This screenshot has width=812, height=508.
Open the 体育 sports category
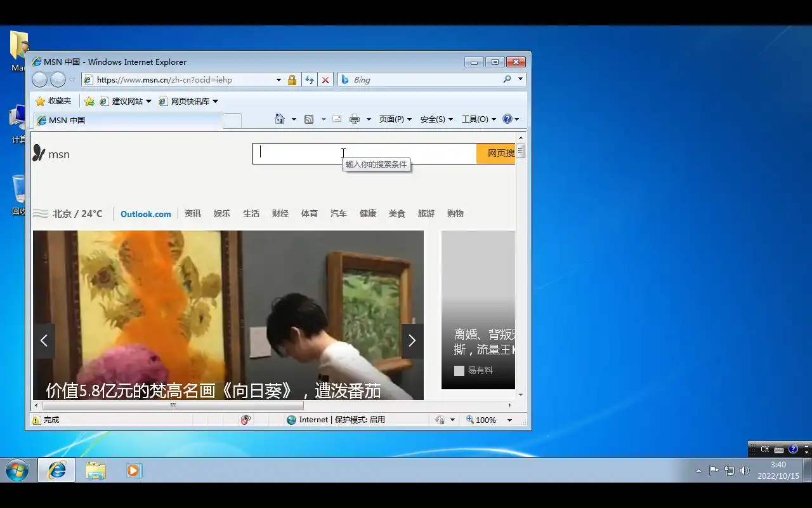[310, 213]
